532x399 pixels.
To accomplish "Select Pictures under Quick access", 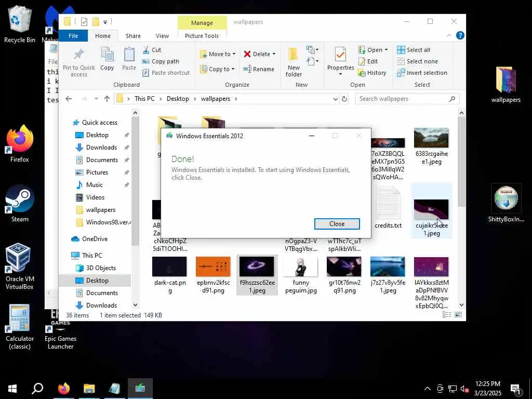I will coord(97,172).
